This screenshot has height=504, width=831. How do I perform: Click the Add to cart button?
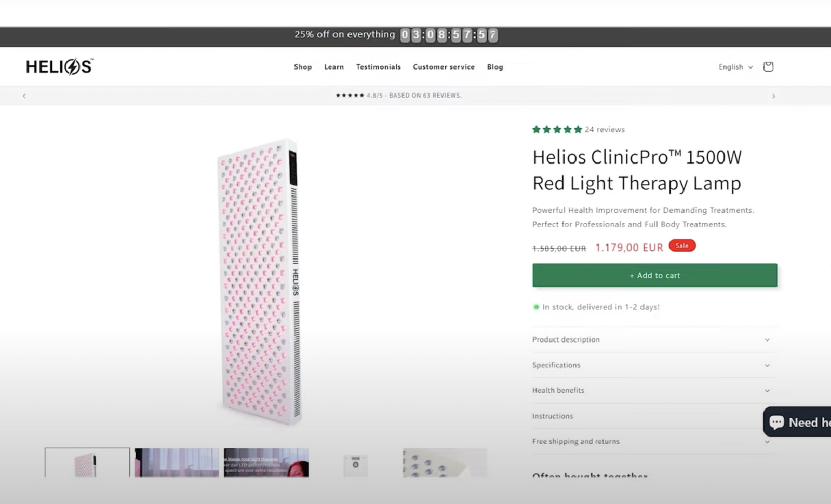coord(654,275)
